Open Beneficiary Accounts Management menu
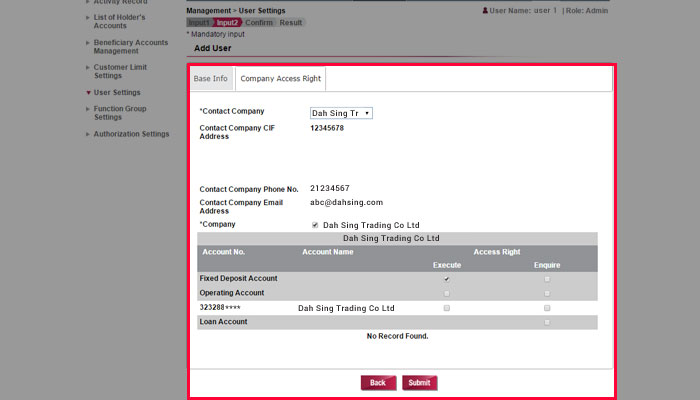This screenshot has height=400, width=700. 131,47
